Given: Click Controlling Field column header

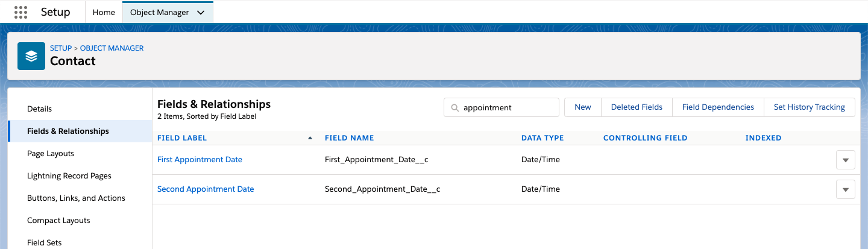Looking at the screenshot, I should 646,138.
